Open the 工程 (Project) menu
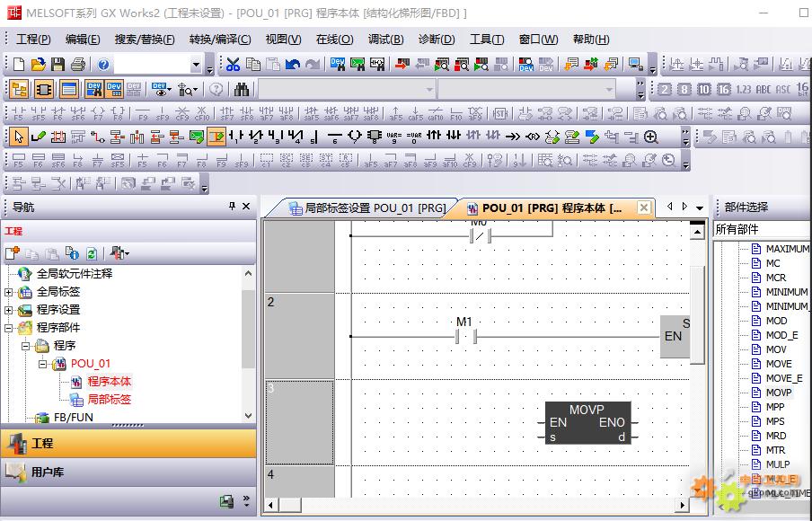812x521 pixels. tap(33, 40)
